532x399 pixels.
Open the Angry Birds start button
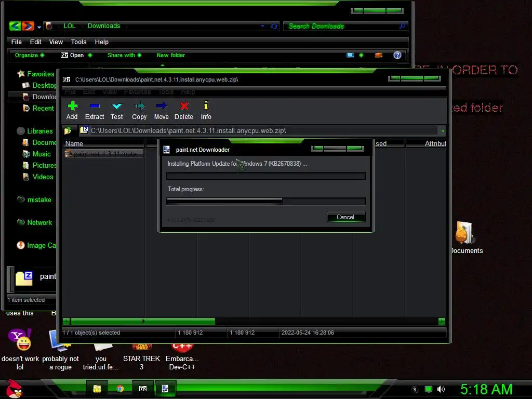pos(14,389)
